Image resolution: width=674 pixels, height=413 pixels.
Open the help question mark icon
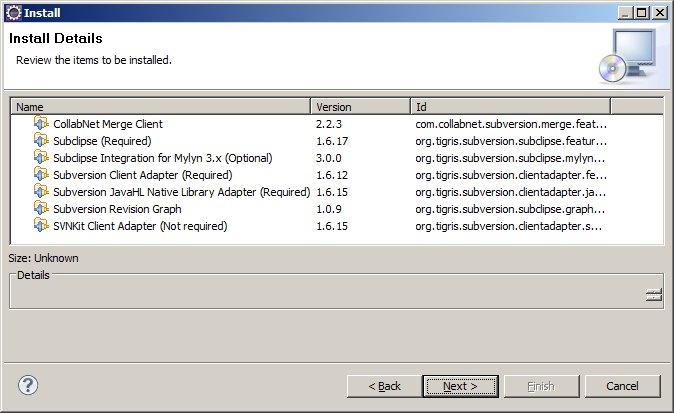point(28,385)
